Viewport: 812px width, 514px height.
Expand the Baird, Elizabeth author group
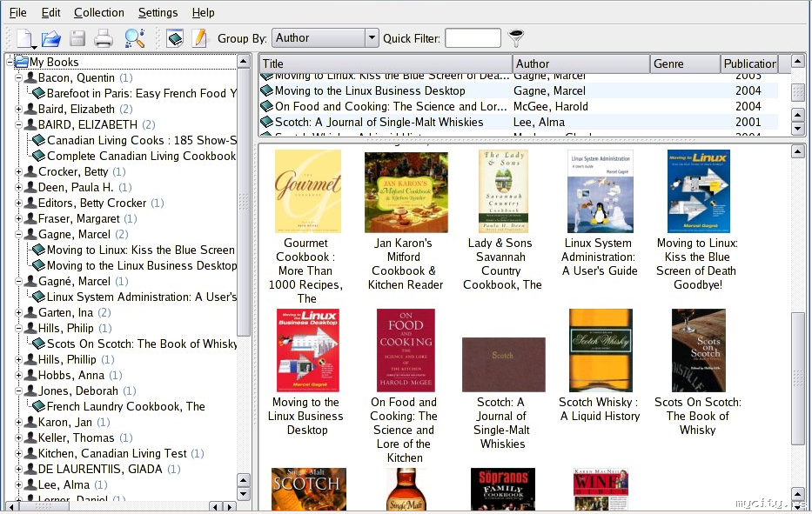click(18, 110)
